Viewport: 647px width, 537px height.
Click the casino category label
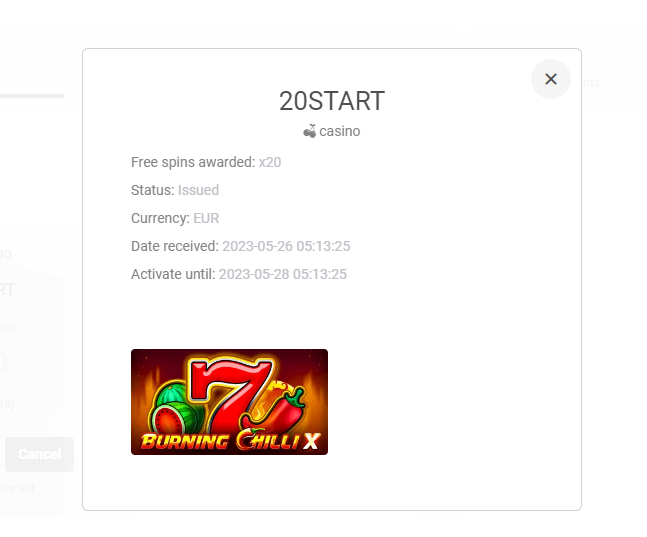pos(340,131)
